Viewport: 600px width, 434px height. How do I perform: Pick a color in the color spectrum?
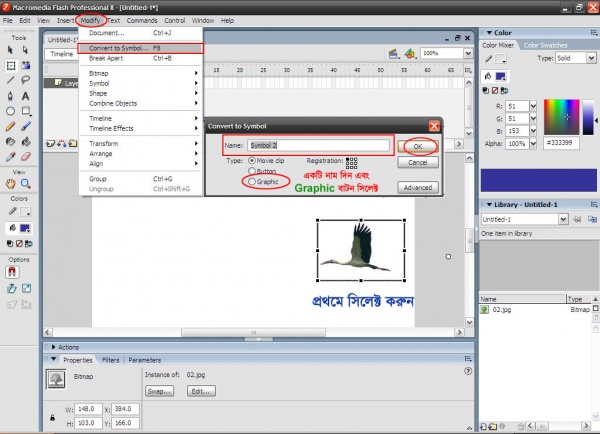pyautogui.click(x=561, y=117)
